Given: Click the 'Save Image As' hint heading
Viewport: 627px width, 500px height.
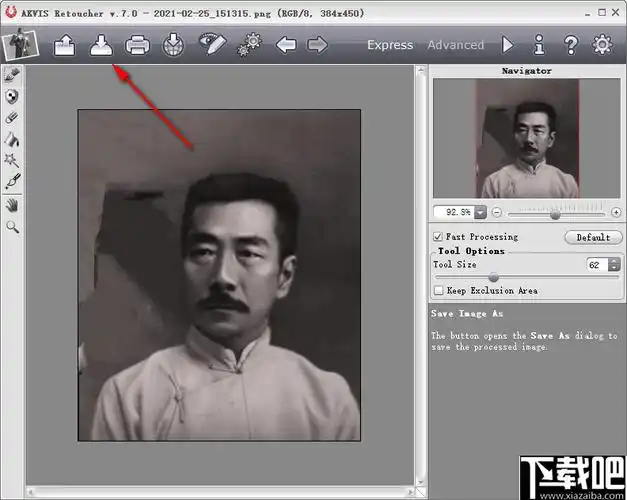Looking at the screenshot, I should (467, 314).
